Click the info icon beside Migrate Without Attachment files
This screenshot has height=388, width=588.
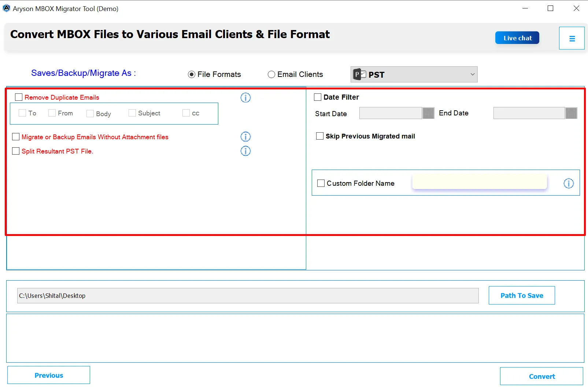(245, 137)
